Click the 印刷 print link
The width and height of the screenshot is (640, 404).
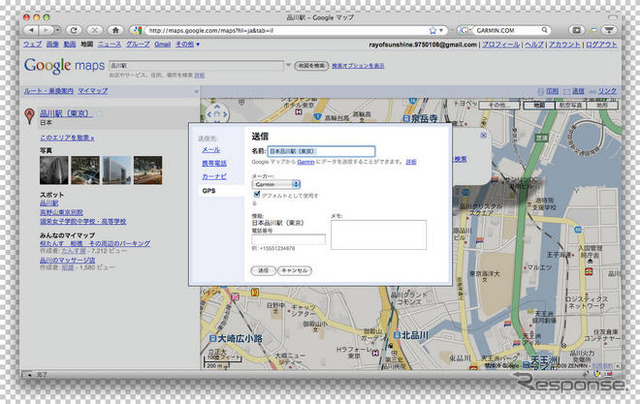[x=552, y=91]
